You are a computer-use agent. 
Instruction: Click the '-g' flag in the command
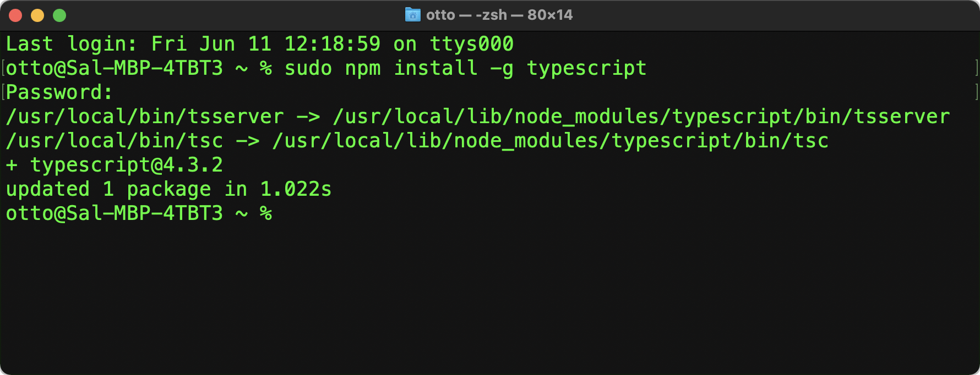[502, 68]
